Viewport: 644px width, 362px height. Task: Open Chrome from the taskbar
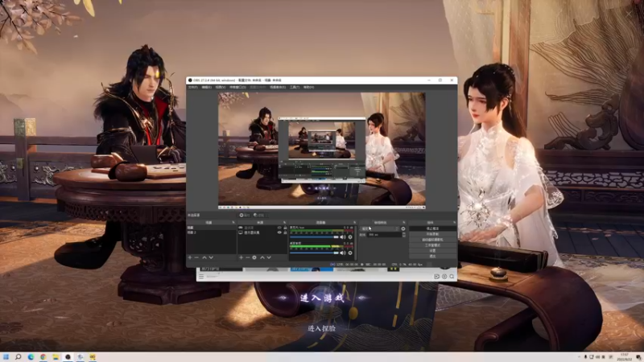[43, 357]
